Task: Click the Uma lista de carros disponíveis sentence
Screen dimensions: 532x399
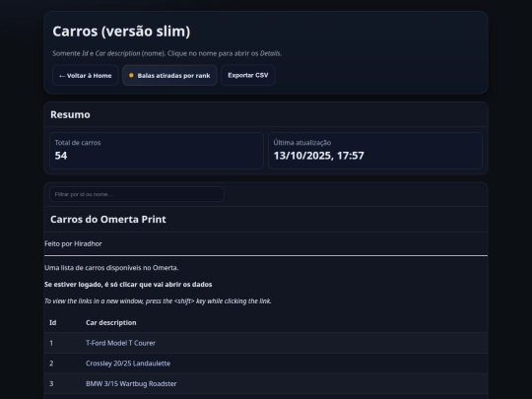Action: pos(111,268)
